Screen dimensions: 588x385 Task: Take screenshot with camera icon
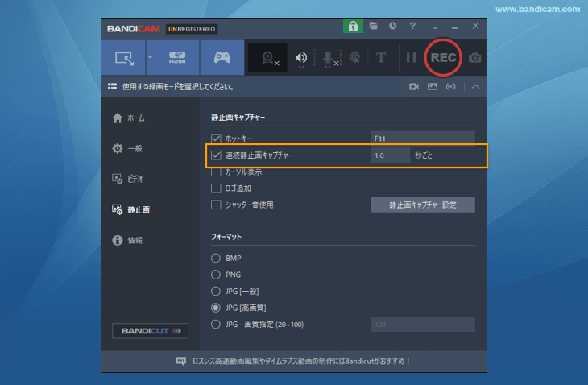[x=474, y=58]
